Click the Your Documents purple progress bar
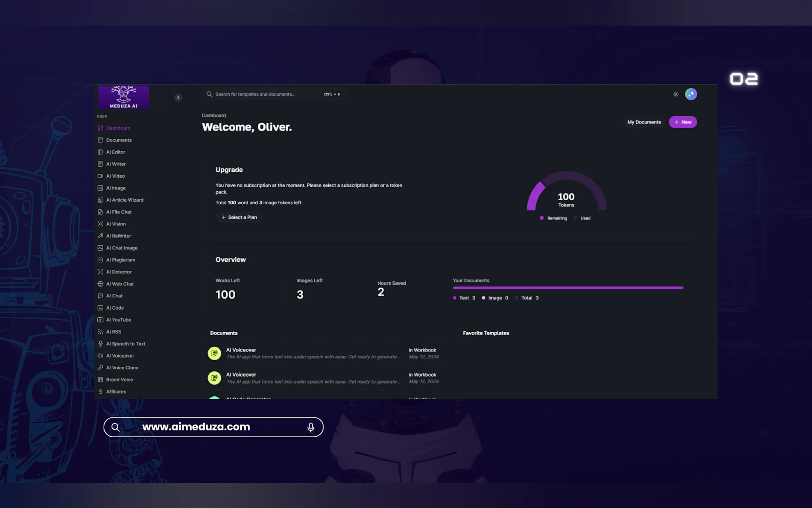The height and width of the screenshot is (508, 812). pos(568,288)
